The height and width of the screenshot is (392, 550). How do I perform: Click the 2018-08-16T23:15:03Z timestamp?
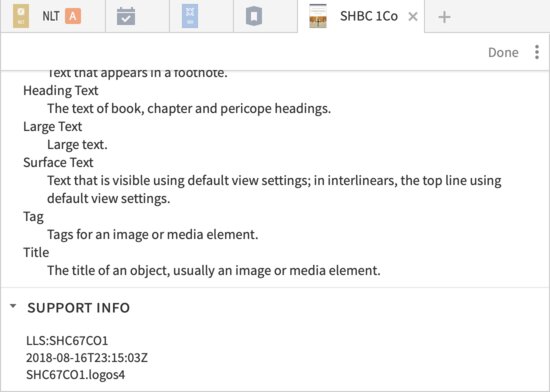pos(87,358)
